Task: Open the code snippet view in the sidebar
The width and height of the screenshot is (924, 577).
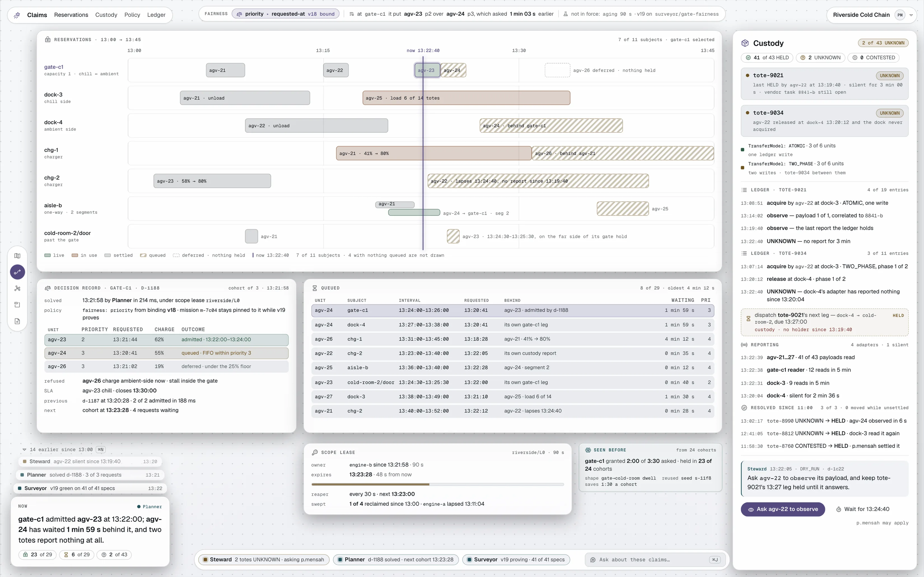Action: click(x=17, y=304)
